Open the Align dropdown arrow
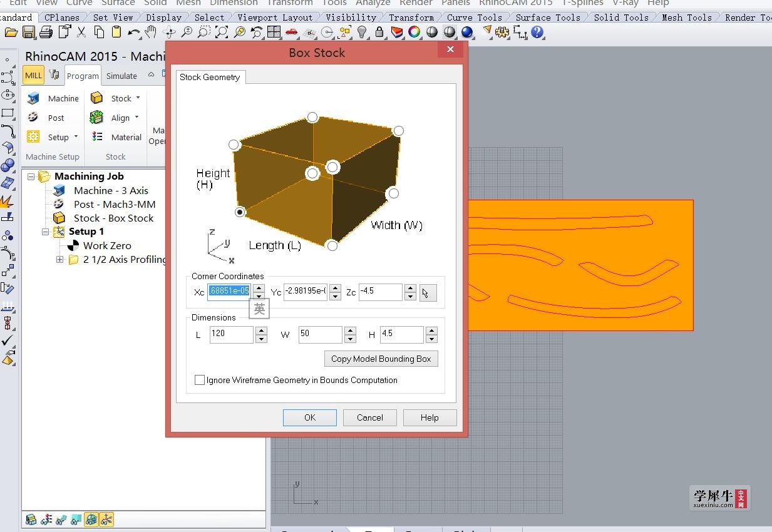 tap(136, 117)
